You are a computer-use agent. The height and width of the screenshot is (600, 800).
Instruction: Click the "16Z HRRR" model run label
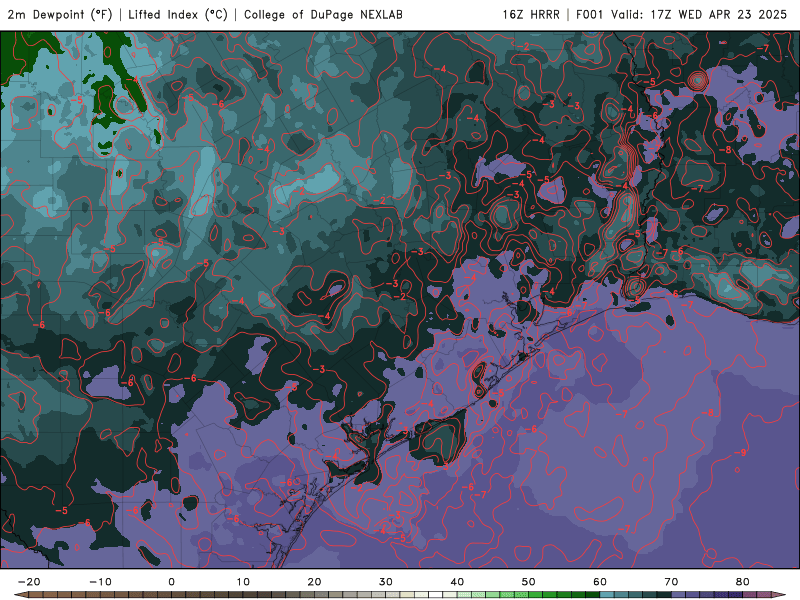pos(531,14)
